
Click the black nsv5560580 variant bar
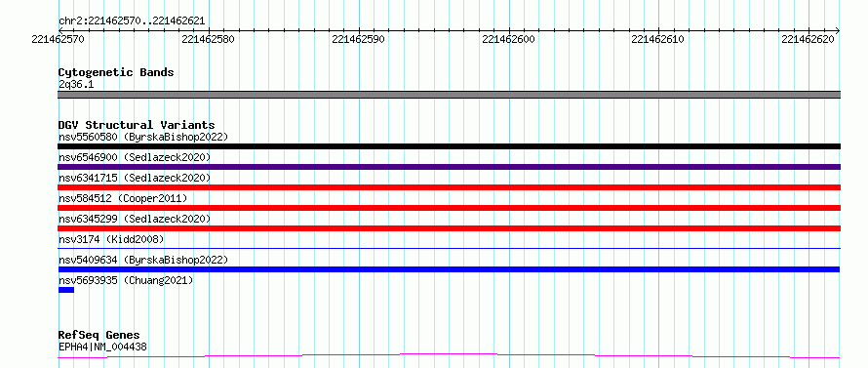[x=449, y=146]
